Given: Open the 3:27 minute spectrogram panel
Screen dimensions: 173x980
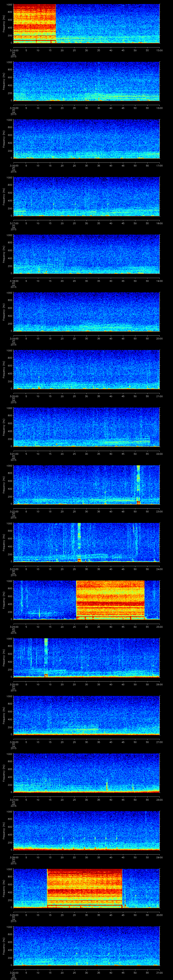Looking at the screenshot, I should click(87, 773).
